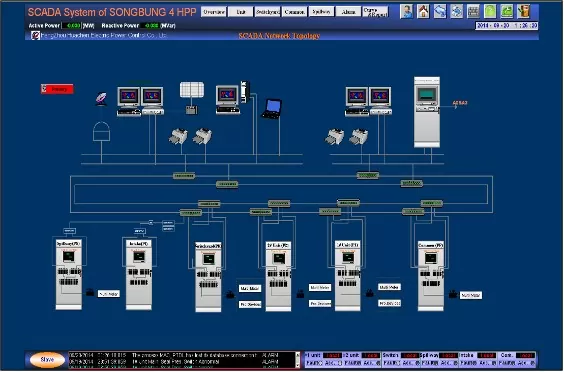
Task: Select the Switchyard LCU cabinet
Action: click(x=208, y=277)
